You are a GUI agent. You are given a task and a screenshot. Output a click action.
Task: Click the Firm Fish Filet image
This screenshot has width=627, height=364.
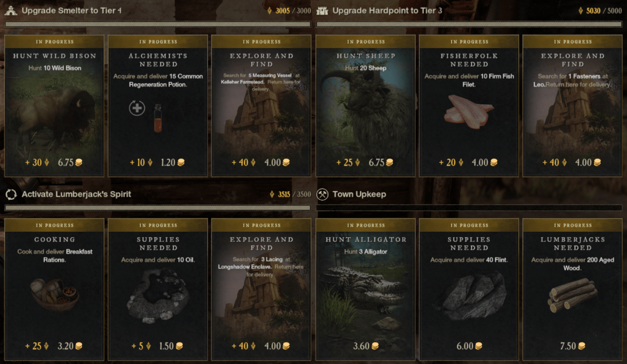tap(469, 111)
